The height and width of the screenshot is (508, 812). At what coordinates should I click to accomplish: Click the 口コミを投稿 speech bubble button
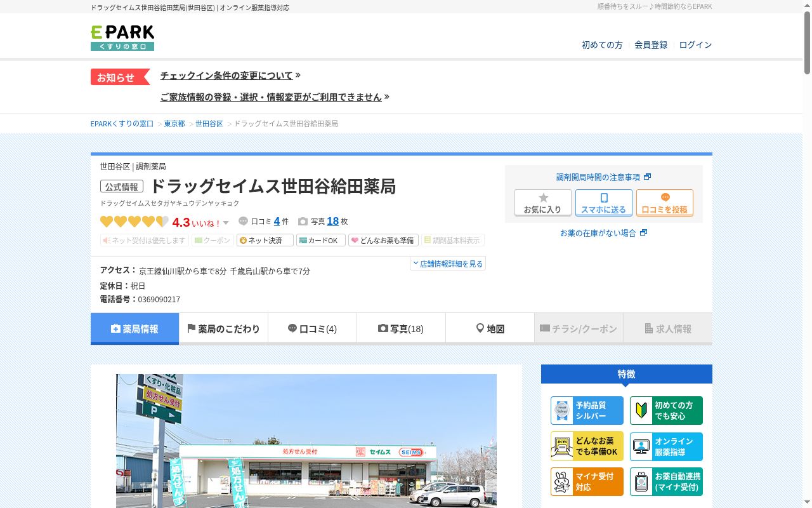click(665, 203)
